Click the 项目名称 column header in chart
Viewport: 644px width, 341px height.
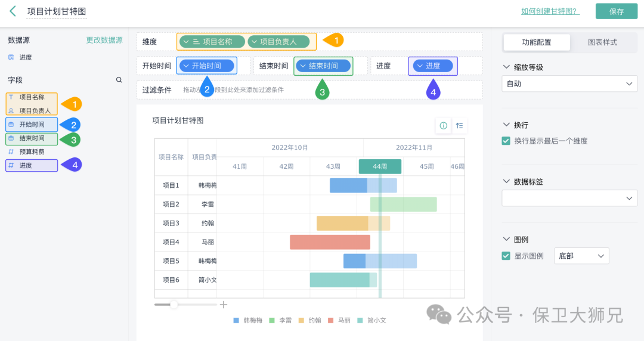pos(171,157)
